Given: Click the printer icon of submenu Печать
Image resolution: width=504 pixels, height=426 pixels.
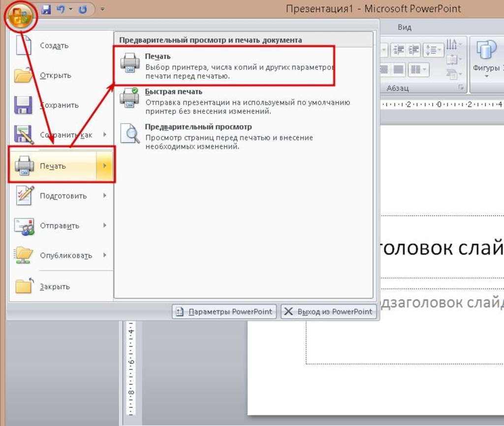Looking at the screenshot, I should tap(129, 63).
